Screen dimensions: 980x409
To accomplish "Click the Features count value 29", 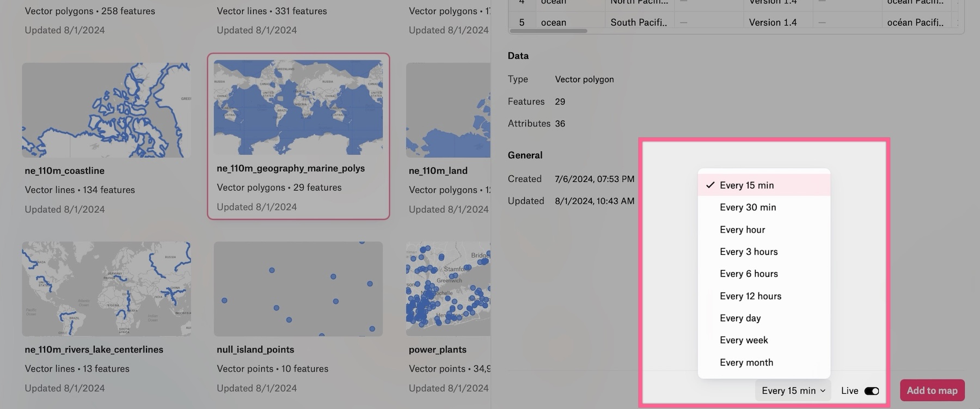I will [x=560, y=101].
